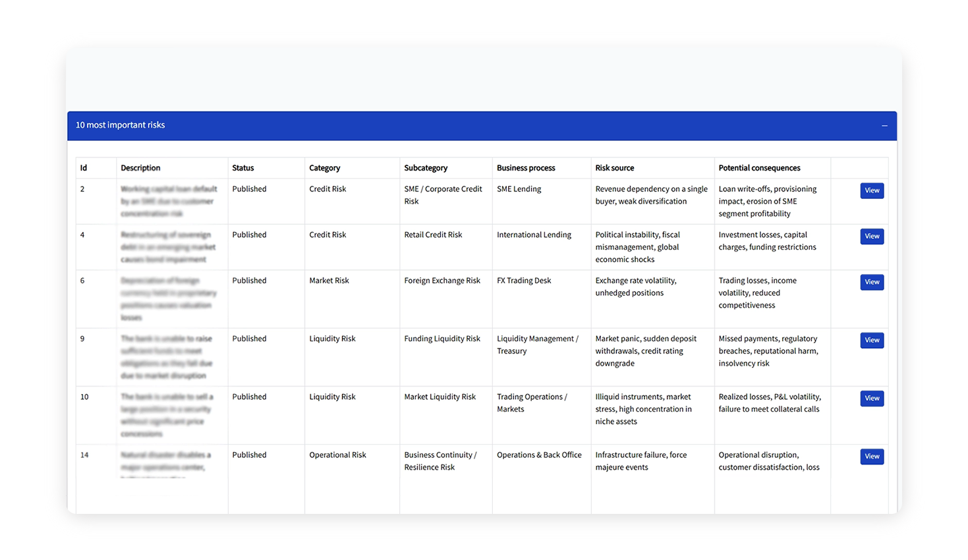Open View for the Retail Credit Risk row
This screenshot has width=968, height=560.
pos(871,236)
